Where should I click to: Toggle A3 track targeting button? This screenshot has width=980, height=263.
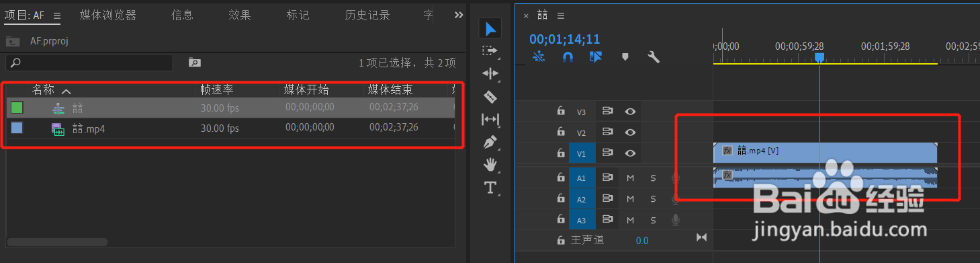click(x=582, y=220)
